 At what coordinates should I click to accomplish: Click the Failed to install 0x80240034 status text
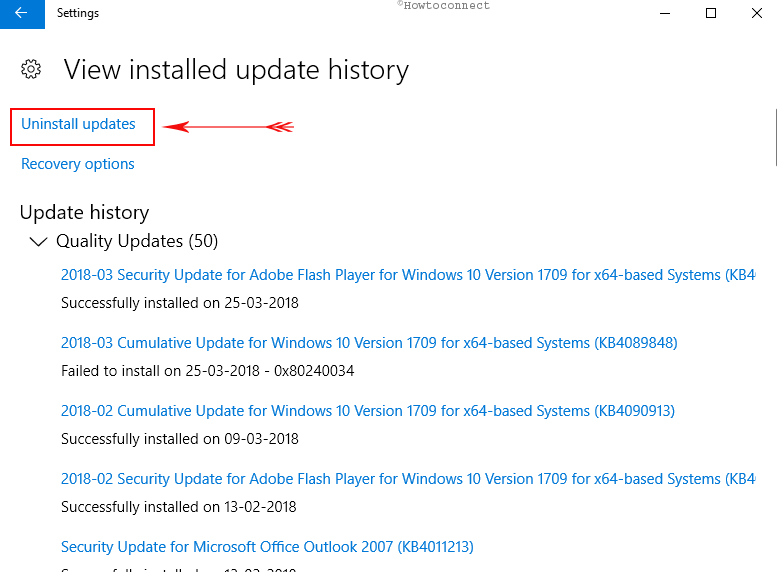208,371
